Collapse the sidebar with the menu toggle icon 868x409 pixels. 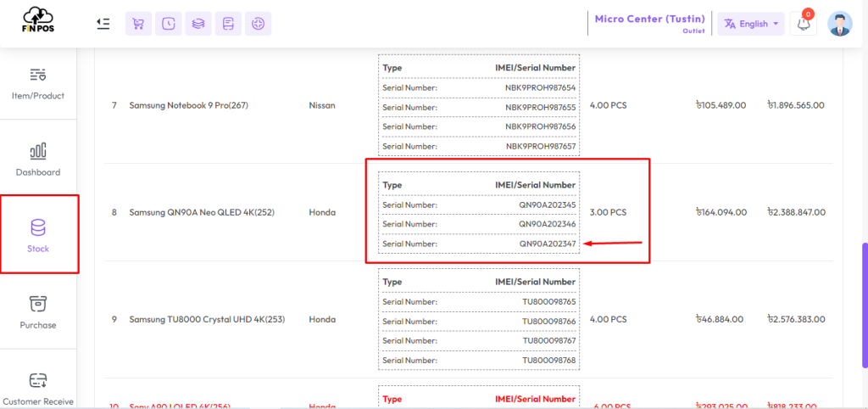click(103, 23)
